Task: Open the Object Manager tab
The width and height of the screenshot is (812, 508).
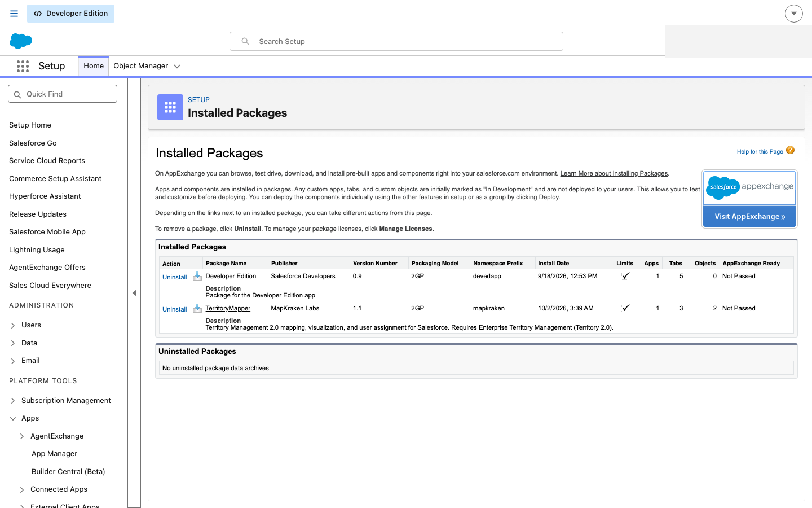Action: pyautogui.click(x=141, y=66)
